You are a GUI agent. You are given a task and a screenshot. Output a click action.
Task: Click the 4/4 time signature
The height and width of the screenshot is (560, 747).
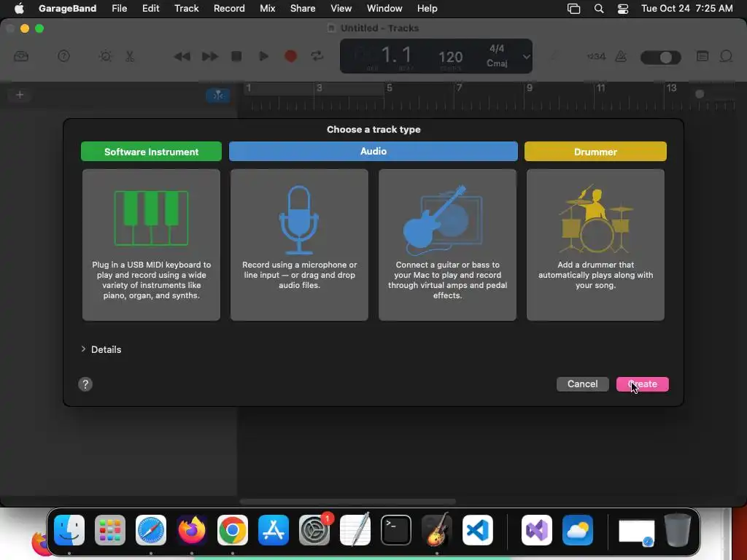497,49
